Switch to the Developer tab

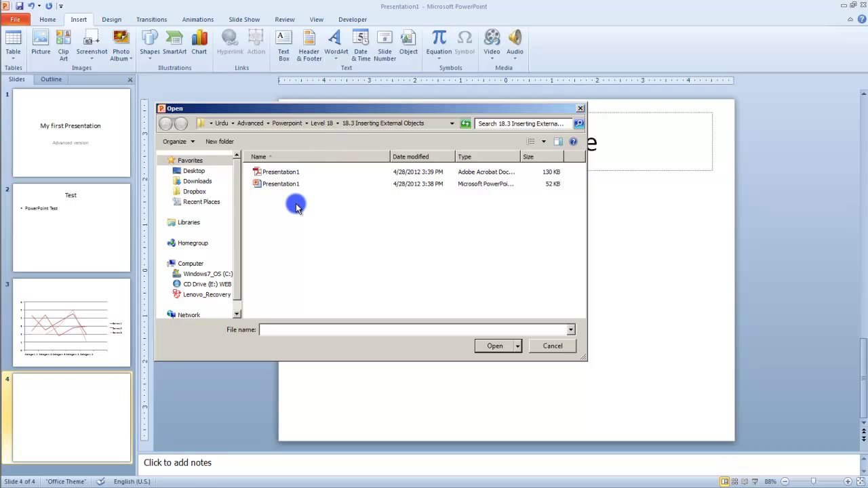(353, 20)
